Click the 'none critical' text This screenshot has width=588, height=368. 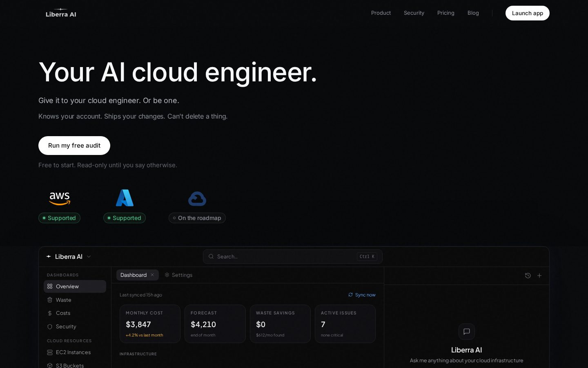coord(332,335)
